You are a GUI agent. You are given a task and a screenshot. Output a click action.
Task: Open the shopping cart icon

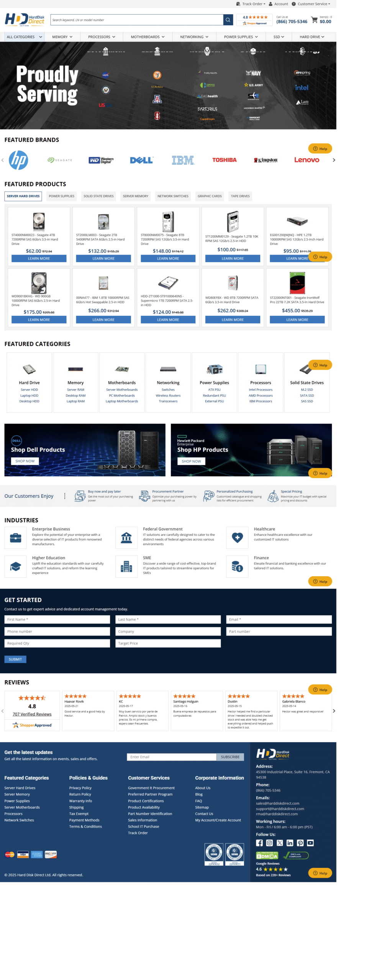point(314,20)
